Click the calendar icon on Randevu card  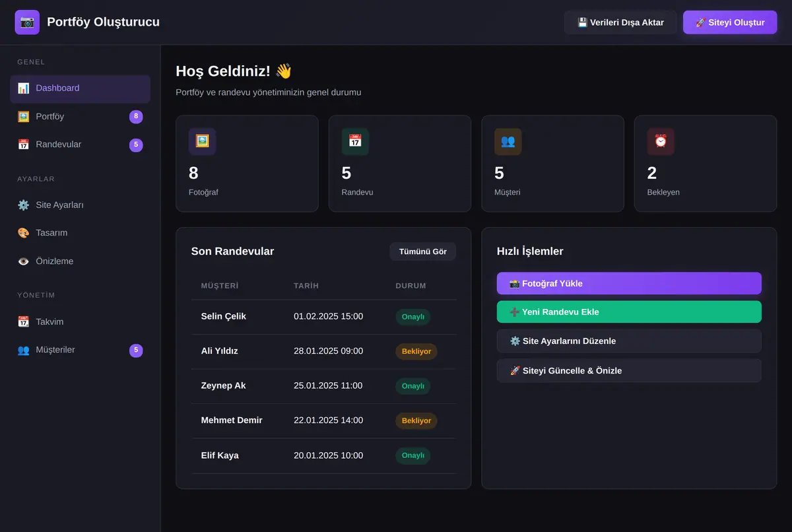coord(355,141)
